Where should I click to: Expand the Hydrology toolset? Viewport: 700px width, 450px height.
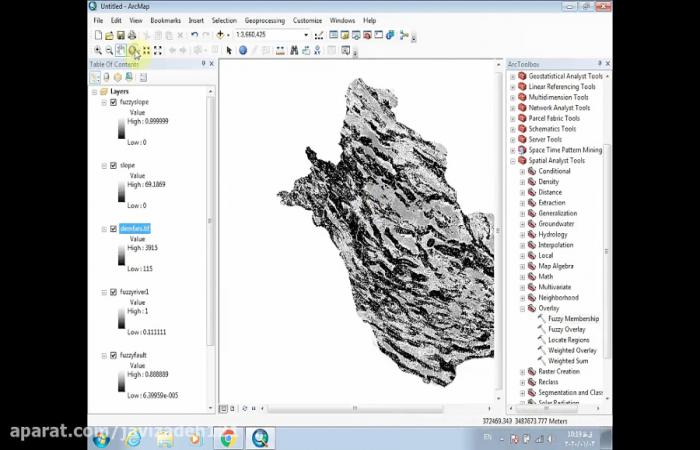[521, 234]
